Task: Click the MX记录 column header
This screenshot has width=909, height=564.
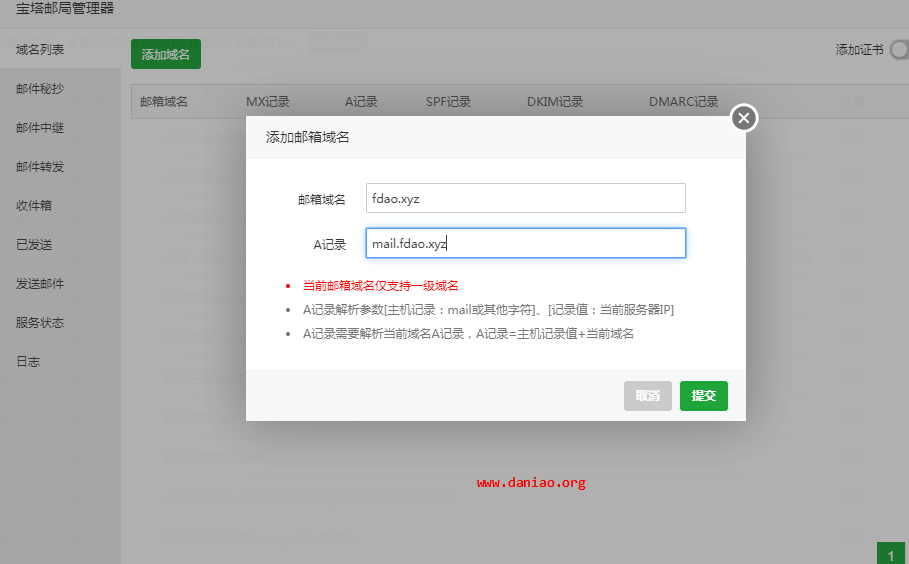Action: pos(268,101)
